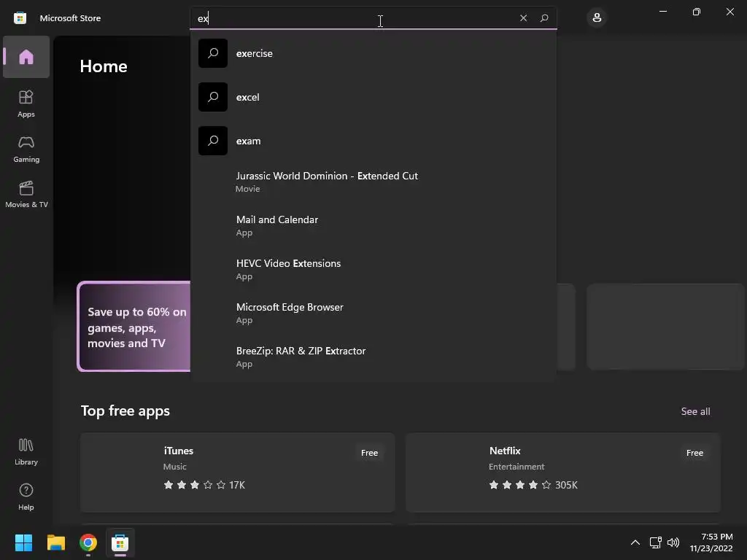Launch Google Chrome from the taskbar
Image resolution: width=747 pixels, height=560 pixels.
88,542
